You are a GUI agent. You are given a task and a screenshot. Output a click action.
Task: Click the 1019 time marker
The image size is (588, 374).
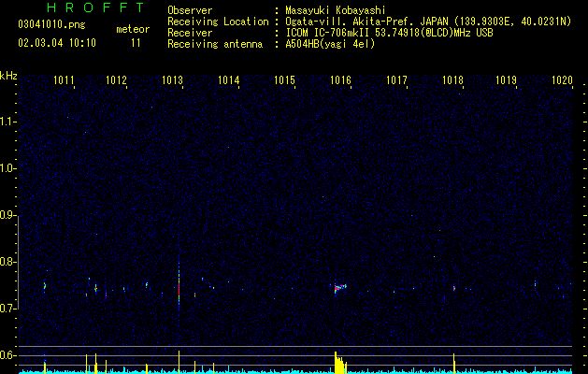(x=507, y=80)
